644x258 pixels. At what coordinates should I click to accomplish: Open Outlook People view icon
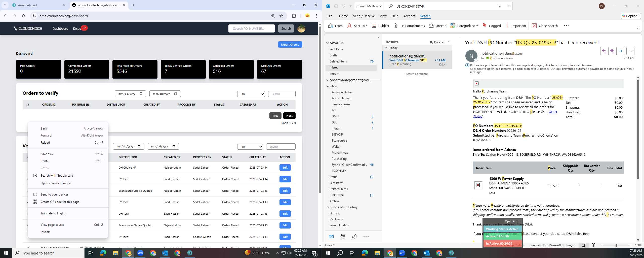click(x=354, y=237)
